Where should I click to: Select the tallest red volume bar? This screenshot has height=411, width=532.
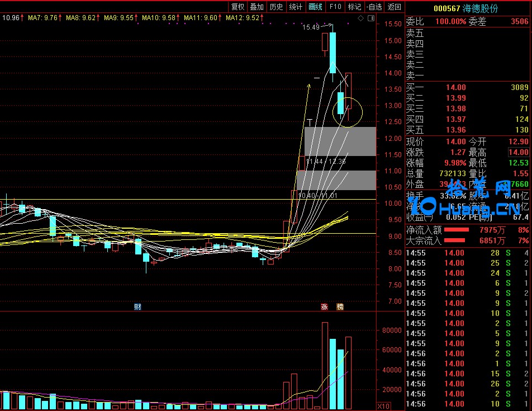point(325,366)
